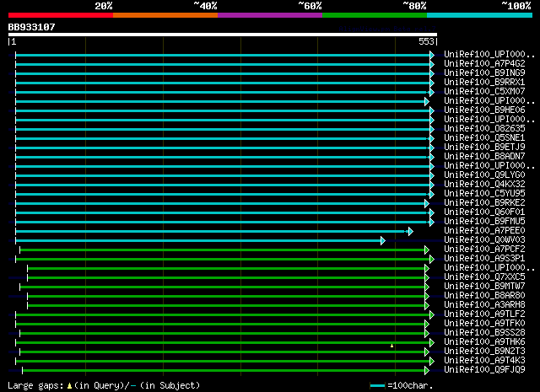Click the arrowhead ending the A9TFK0 alignment
The image size is (540, 392).
pos(427,325)
